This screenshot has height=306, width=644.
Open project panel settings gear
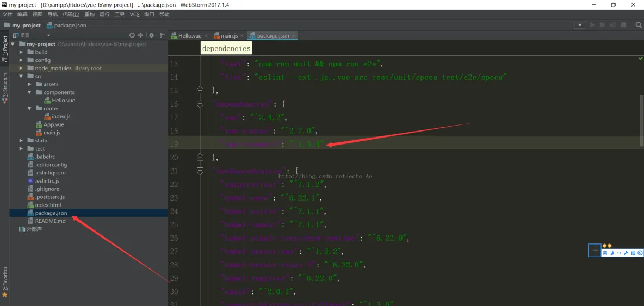tap(152, 35)
